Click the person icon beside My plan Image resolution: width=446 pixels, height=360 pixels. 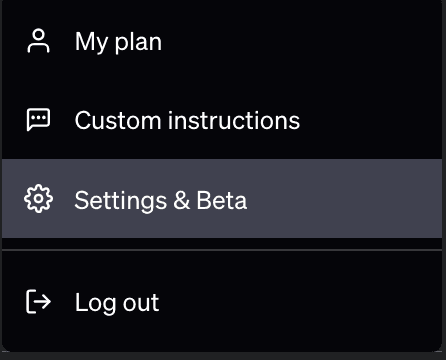[38, 41]
